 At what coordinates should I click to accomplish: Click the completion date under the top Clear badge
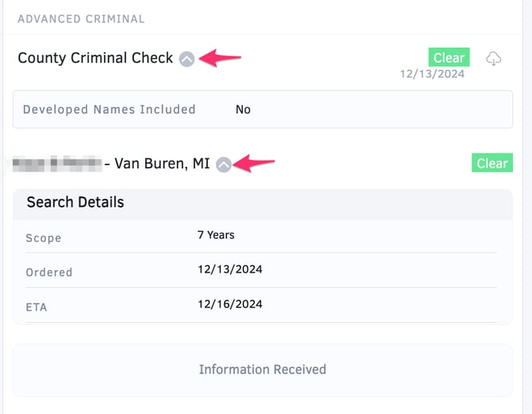click(x=432, y=74)
